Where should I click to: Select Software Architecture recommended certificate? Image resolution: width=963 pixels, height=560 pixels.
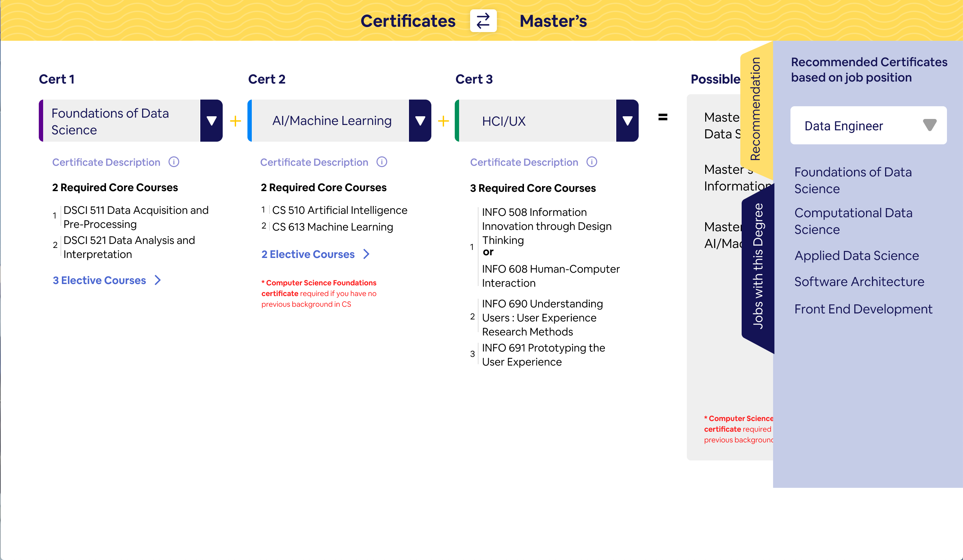859,282
